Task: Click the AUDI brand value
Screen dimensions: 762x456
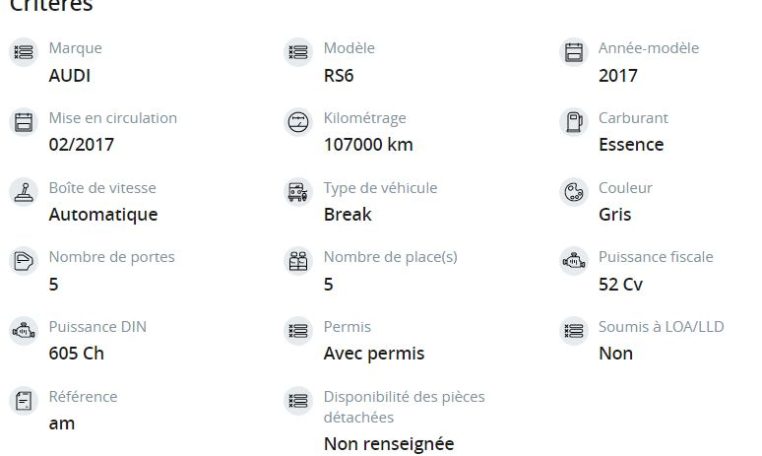Action: (69, 76)
